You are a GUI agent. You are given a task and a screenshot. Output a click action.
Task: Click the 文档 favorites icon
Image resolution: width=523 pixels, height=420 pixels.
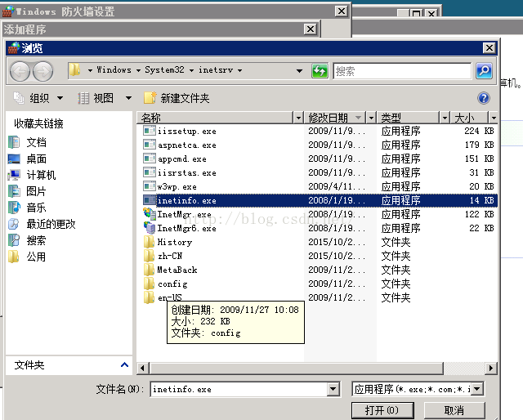point(14,142)
